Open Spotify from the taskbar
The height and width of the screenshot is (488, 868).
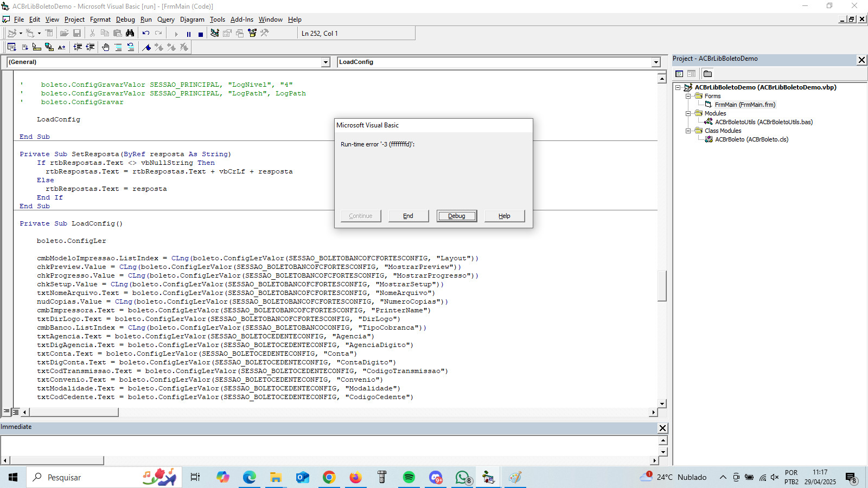click(x=409, y=477)
